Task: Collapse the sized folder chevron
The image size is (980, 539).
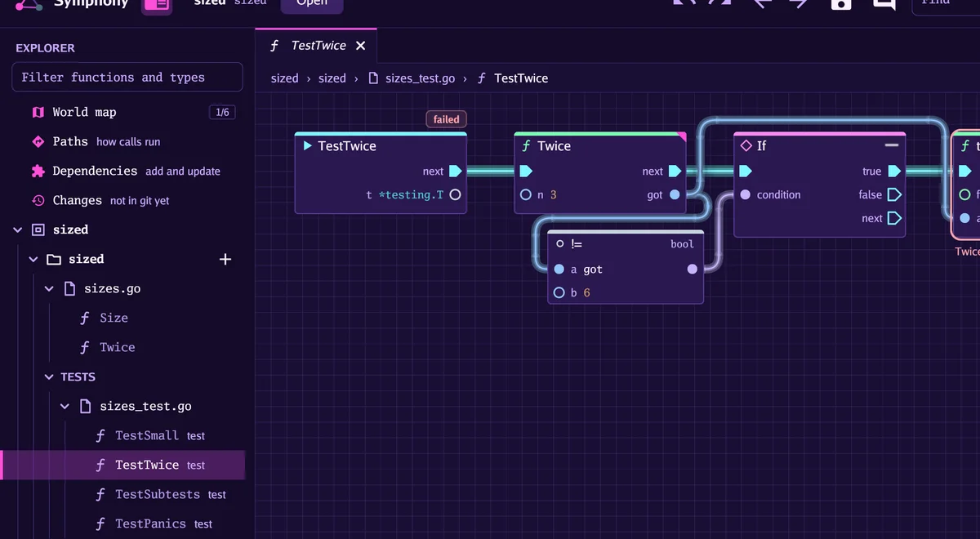Action: click(33, 260)
